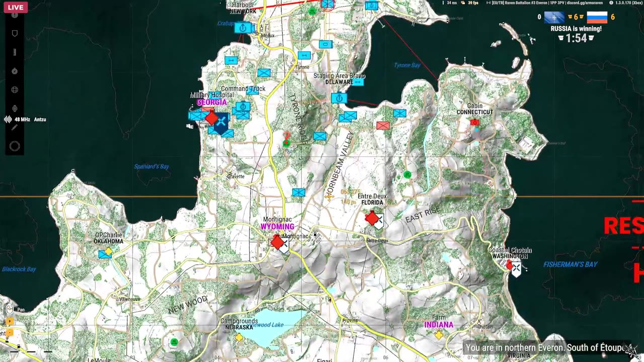644x362 pixels.
Task: Click the 34 ms latency indicator
Action: pos(451,3)
